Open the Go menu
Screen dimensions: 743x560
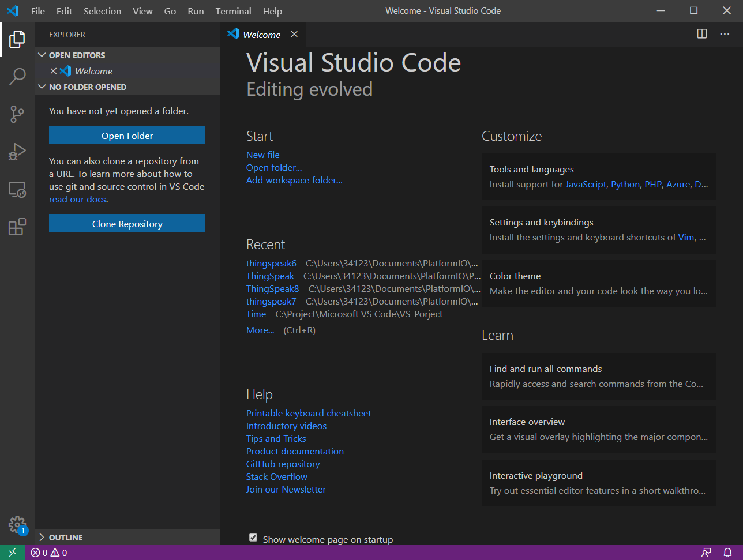tap(170, 11)
